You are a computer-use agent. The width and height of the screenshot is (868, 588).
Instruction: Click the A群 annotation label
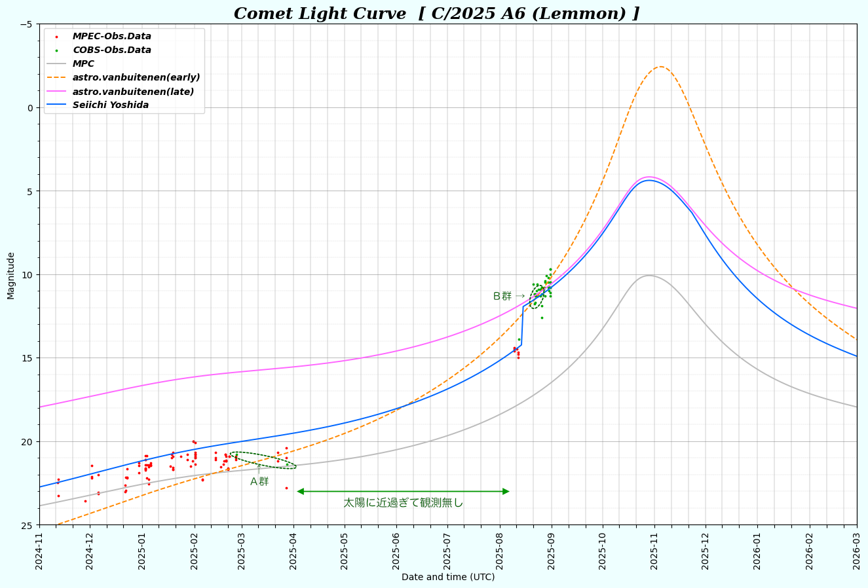coord(259,482)
